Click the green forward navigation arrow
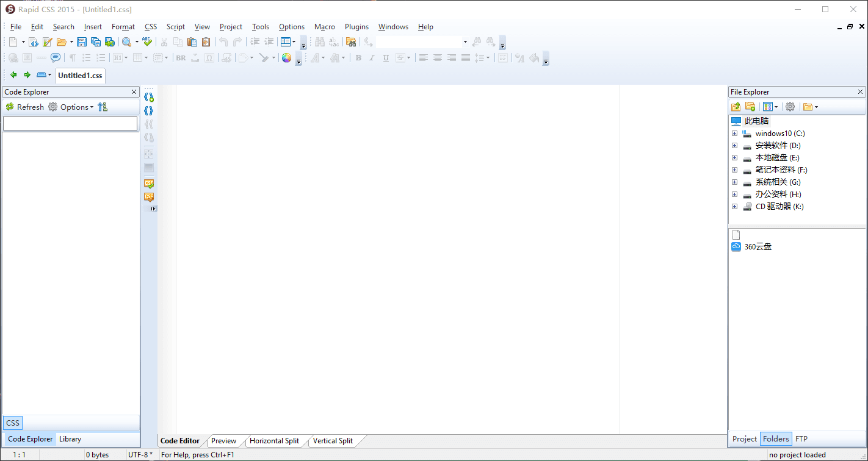Screen dimensions: 868x461 coord(27,75)
